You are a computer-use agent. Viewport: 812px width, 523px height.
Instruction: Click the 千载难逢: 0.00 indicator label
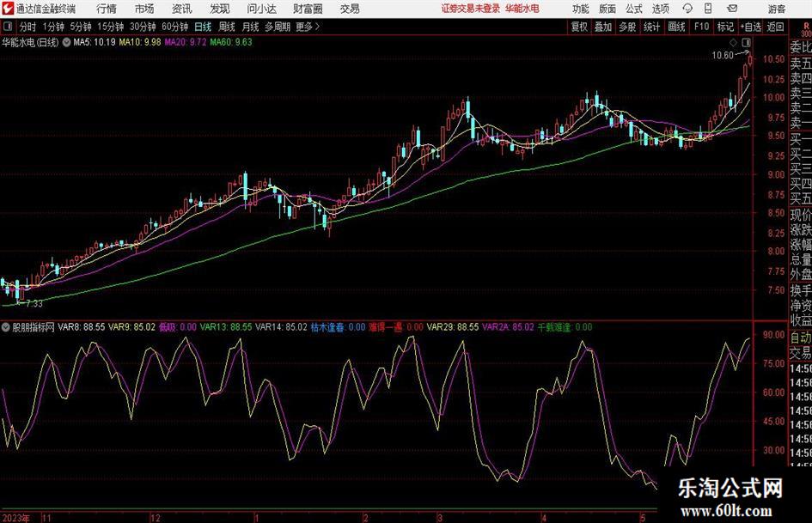click(565, 327)
